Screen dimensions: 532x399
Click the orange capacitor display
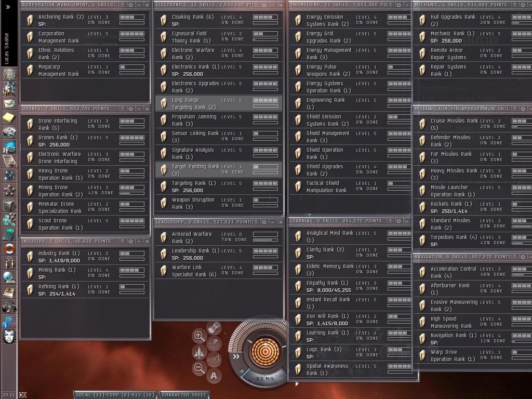point(265,351)
